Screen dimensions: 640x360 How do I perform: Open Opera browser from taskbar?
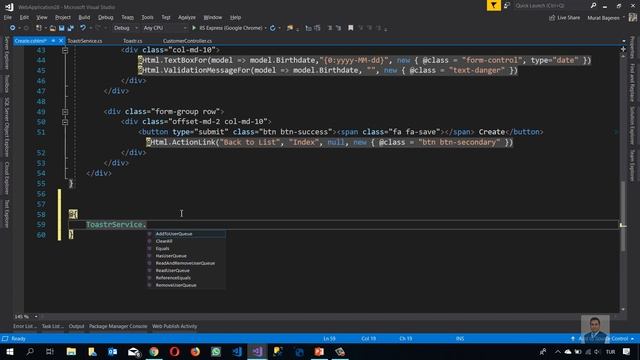[175, 351]
